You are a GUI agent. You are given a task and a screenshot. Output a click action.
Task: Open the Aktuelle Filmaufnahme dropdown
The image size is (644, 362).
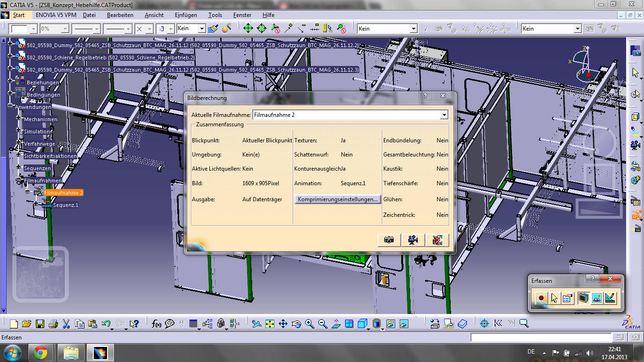pos(444,115)
